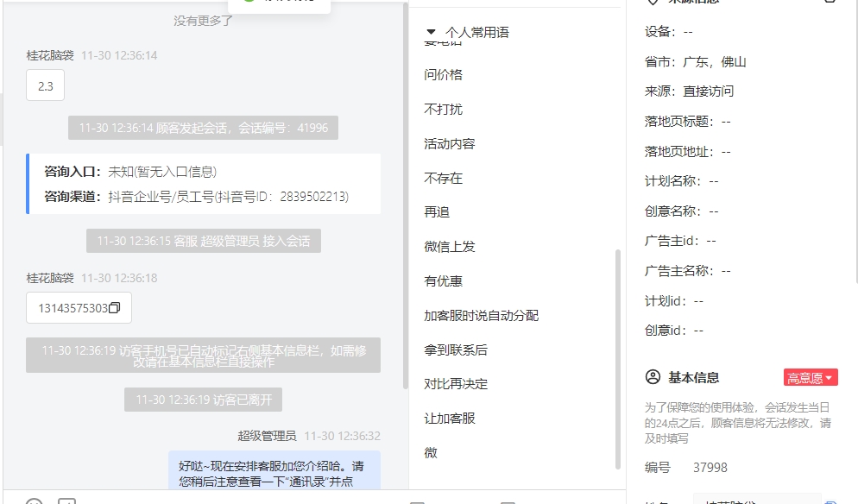Click the 计划名称 field
The width and height of the screenshot is (858, 504).
(x=682, y=181)
